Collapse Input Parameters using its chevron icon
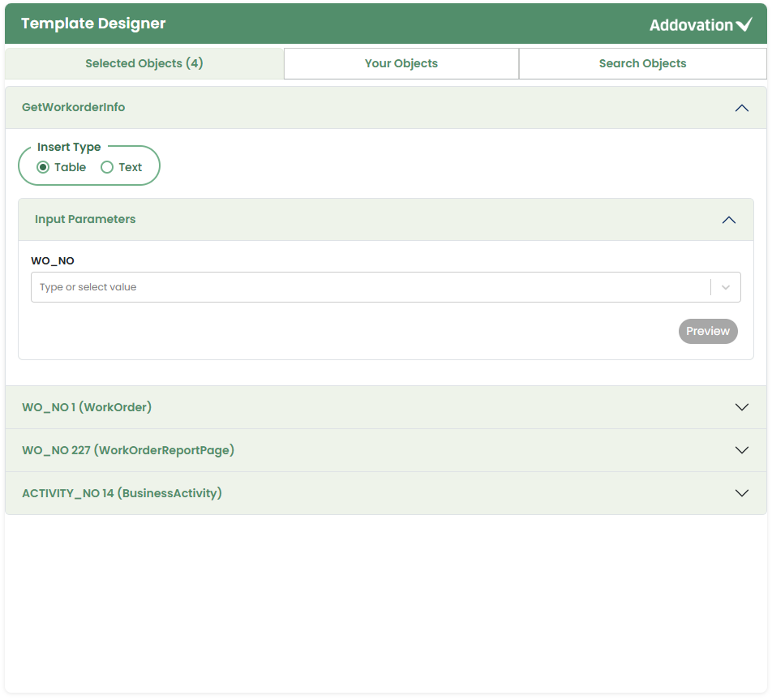The width and height of the screenshot is (772, 700). 728,220
